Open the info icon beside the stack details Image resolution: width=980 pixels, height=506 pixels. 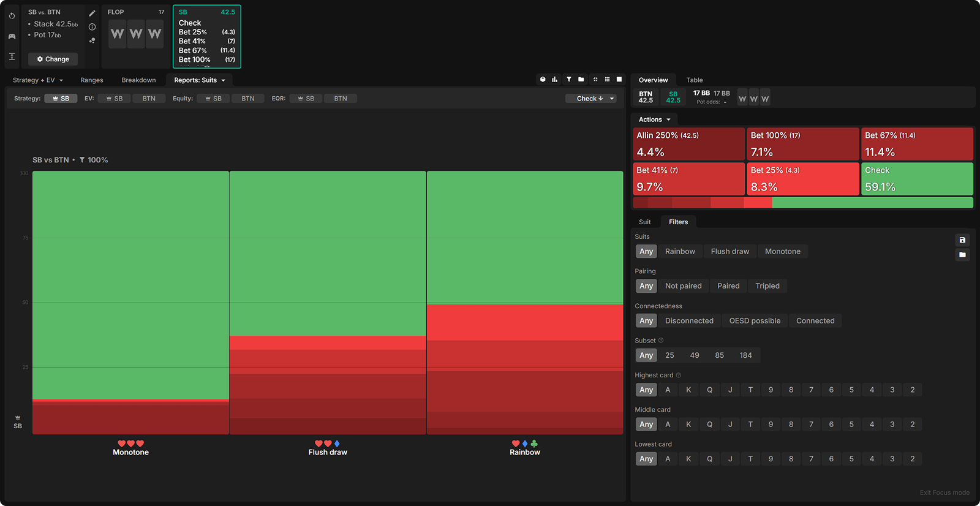92,27
